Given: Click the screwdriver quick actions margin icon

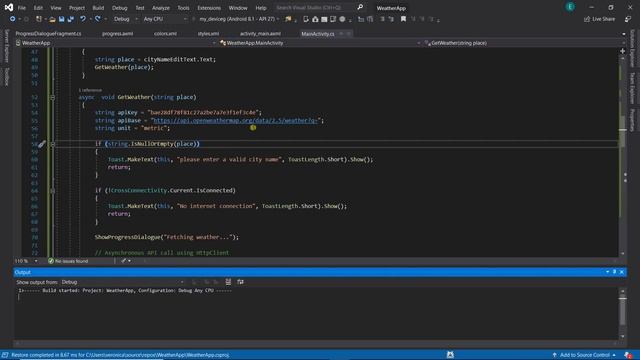Looking at the screenshot, I should click(42, 144).
